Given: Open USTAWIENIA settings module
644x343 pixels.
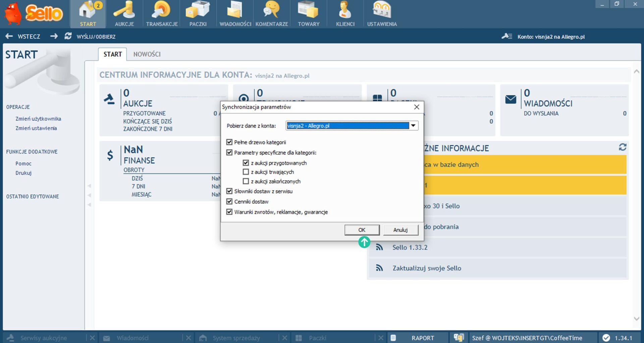Looking at the screenshot, I should point(382,14).
